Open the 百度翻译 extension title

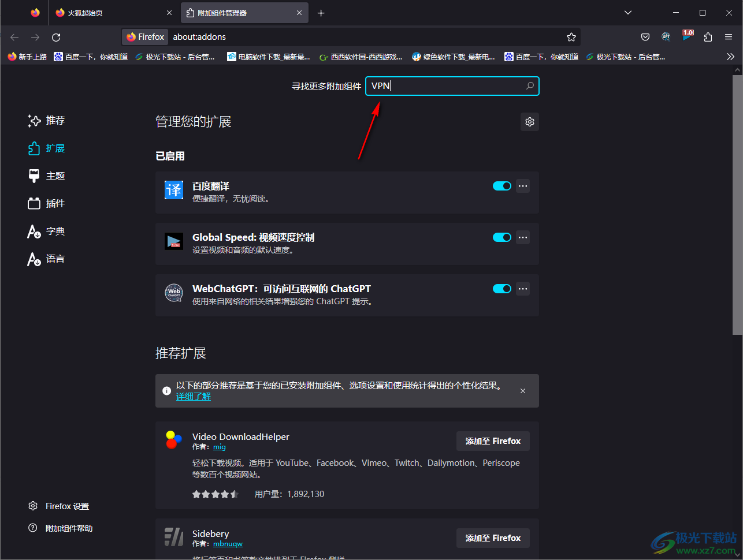pos(211,186)
